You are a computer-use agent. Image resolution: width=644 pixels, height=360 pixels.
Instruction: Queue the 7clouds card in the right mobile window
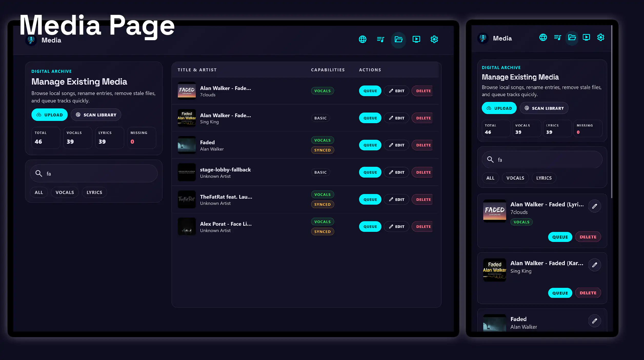click(x=560, y=237)
